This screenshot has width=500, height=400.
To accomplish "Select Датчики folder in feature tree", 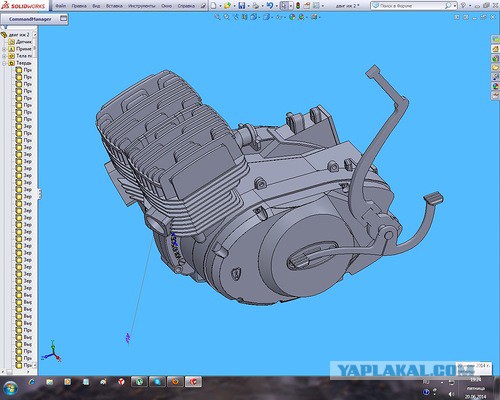I will click(20, 42).
